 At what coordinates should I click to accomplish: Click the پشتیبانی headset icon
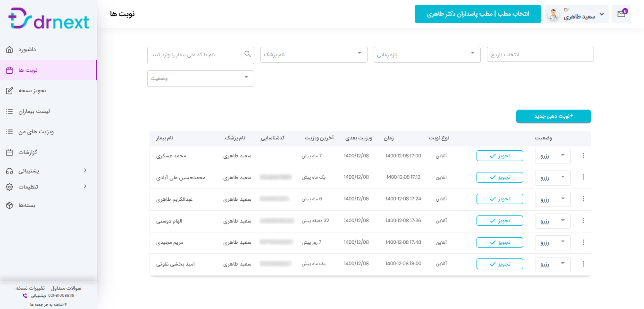(9, 171)
